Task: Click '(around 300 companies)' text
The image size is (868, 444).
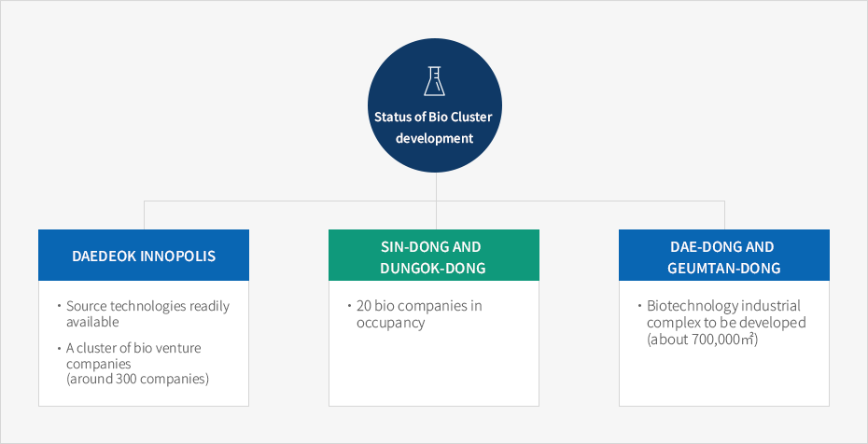Action: click(x=137, y=380)
